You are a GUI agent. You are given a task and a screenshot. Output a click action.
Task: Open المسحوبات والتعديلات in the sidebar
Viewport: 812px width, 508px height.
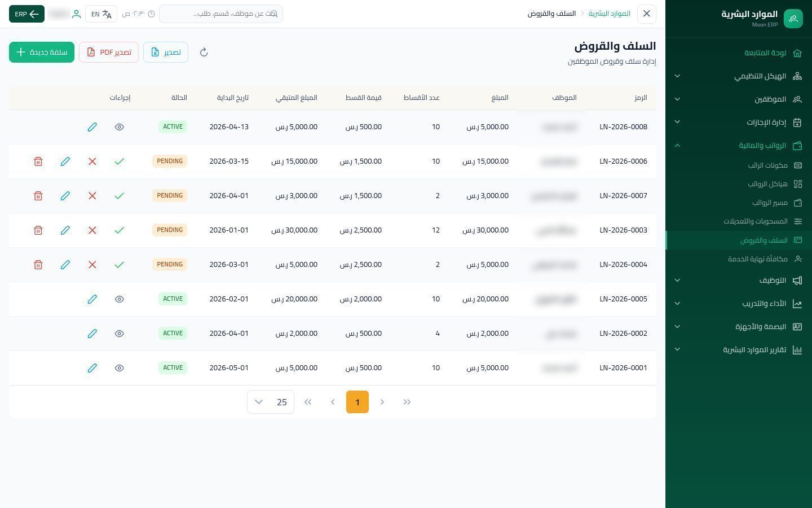tap(739, 221)
